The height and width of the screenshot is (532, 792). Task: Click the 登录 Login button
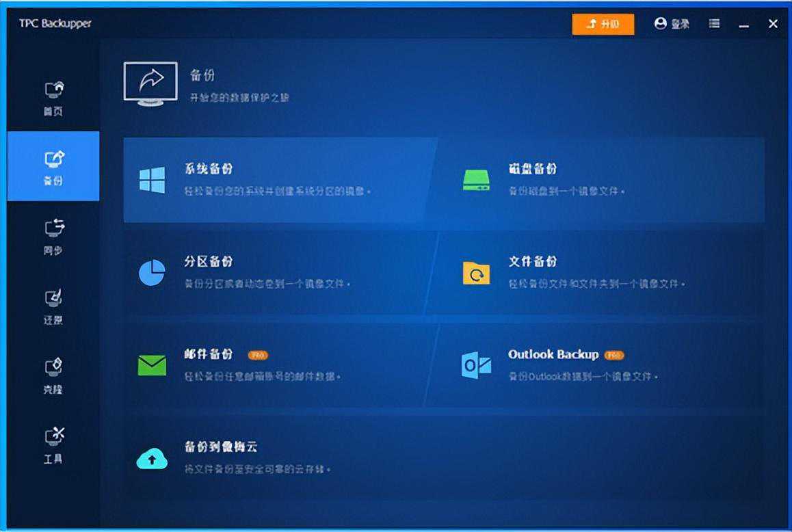pyautogui.click(x=672, y=24)
